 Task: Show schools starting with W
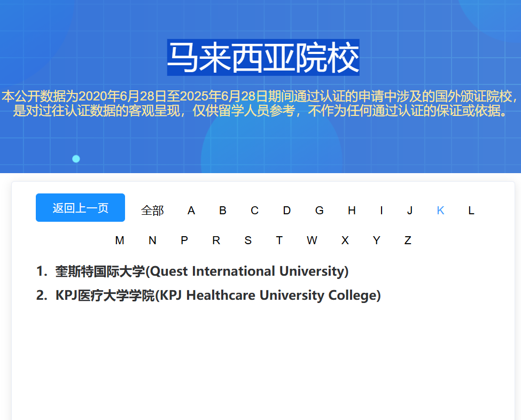click(x=312, y=240)
